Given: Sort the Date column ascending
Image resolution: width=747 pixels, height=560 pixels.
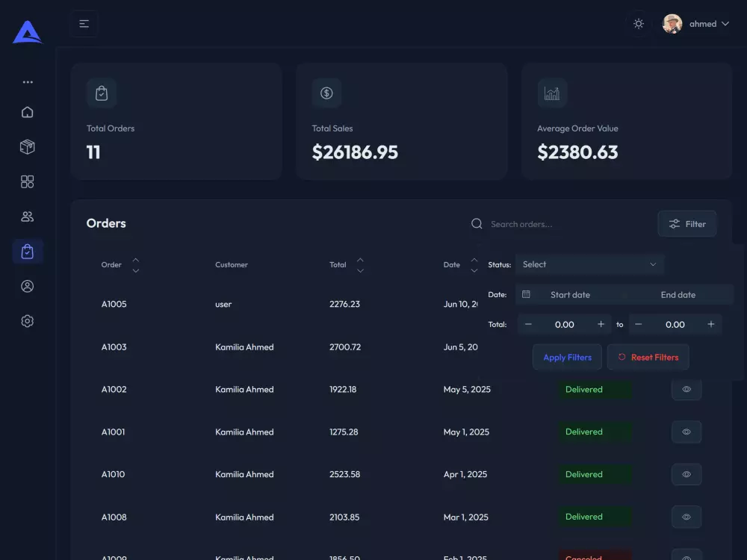Looking at the screenshot, I should (474, 260).
